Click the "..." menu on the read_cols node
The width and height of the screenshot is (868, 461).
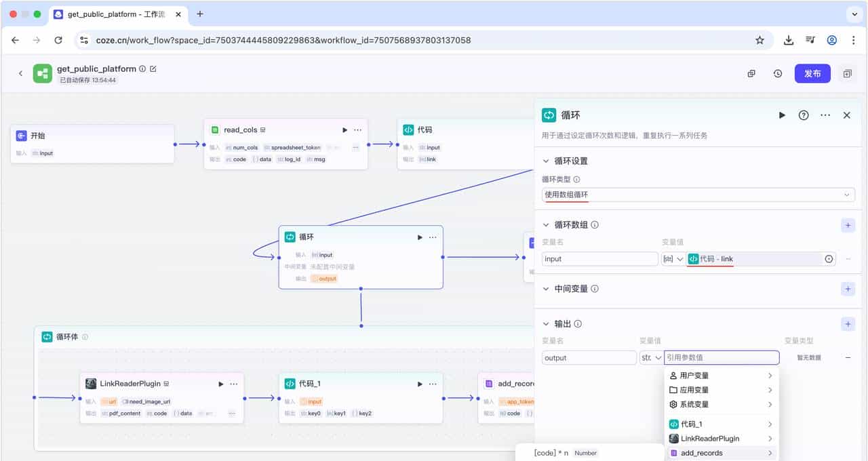[x=357, y=129]
